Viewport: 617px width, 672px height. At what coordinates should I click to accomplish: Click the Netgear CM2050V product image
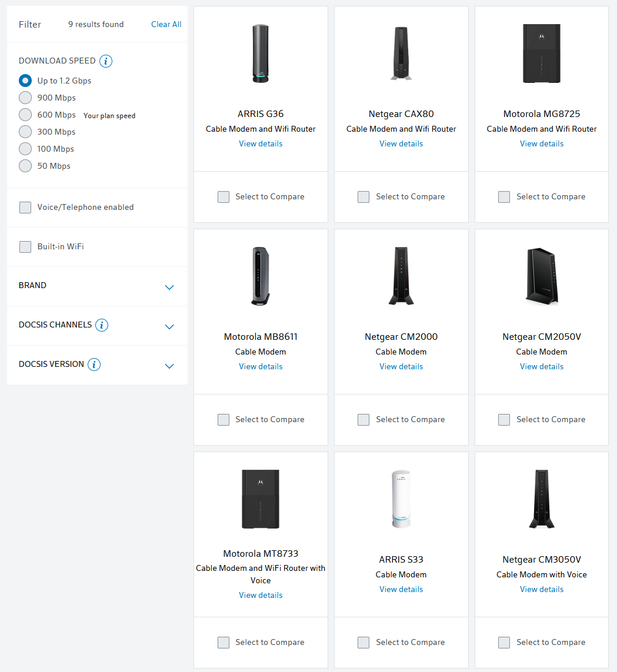click(542, 276)
